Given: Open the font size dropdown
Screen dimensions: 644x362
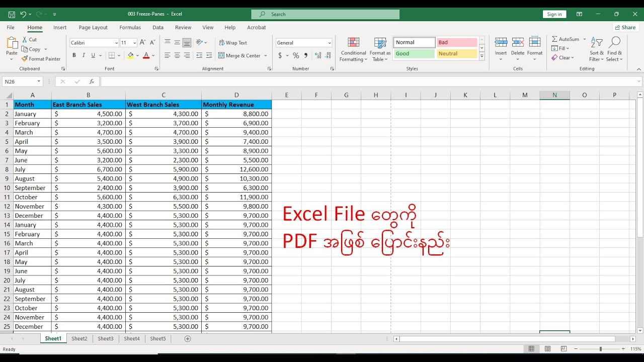Looking at the screenshot, I should pyautogui.click(x=135, y=43).
